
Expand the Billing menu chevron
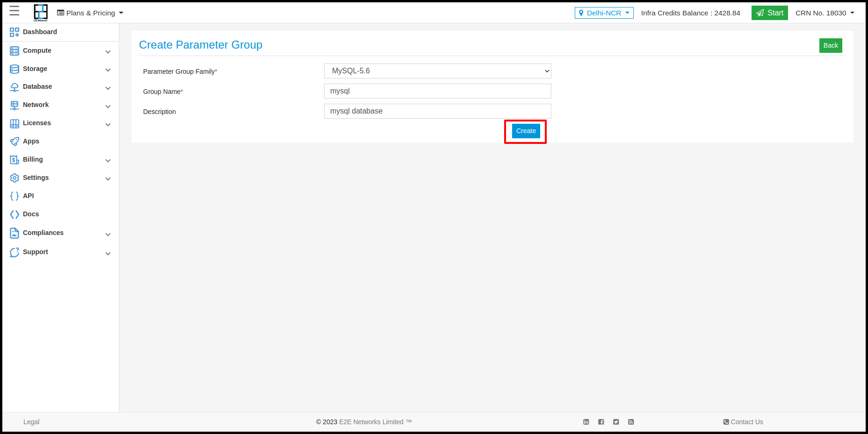click(x=108, y=161)
